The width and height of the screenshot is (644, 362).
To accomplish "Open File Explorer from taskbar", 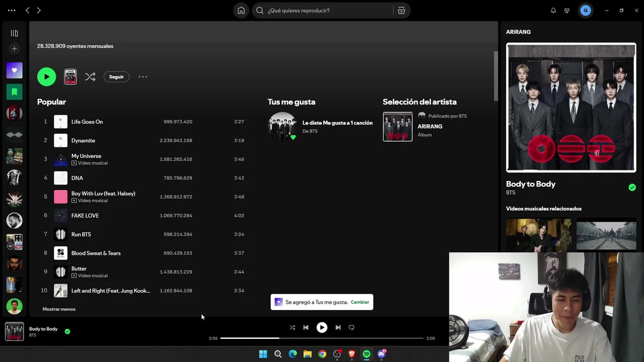I will [307, 354].
